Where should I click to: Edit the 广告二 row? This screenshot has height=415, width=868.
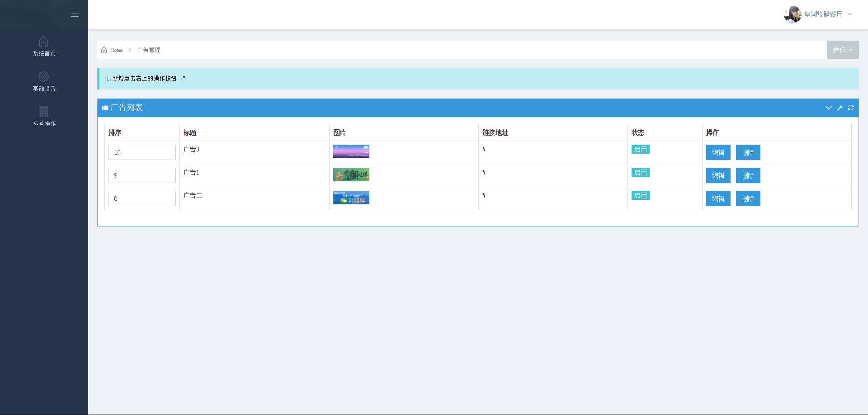tap(718, 198)
